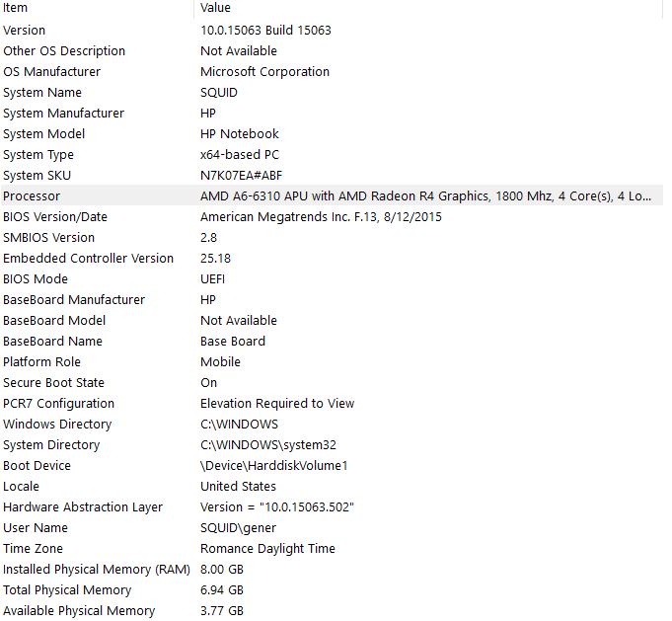Click the SQUID\gener user value
The image size is (672, 621).
(238, 528)
